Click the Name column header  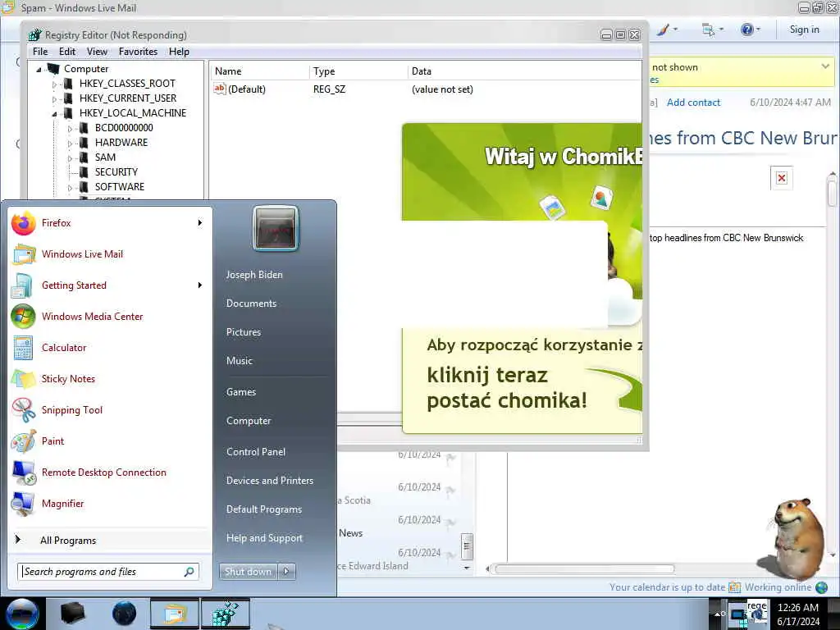point(260,71)
